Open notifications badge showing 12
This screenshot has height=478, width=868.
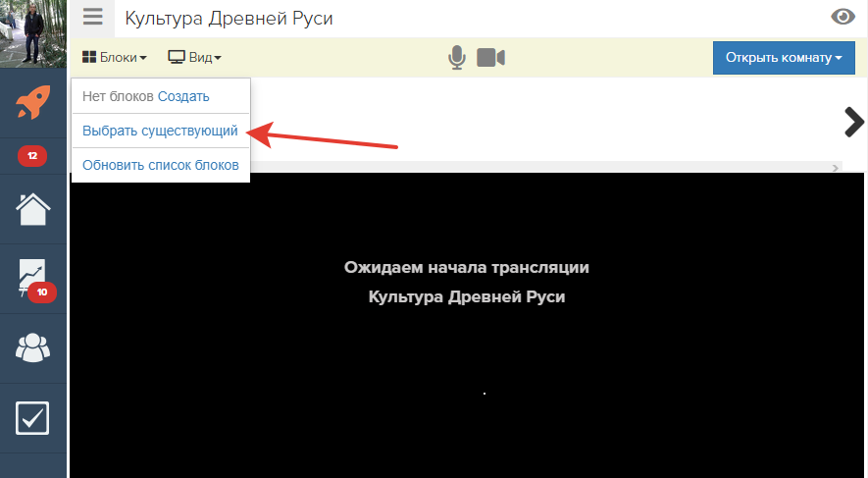[32, 156]
